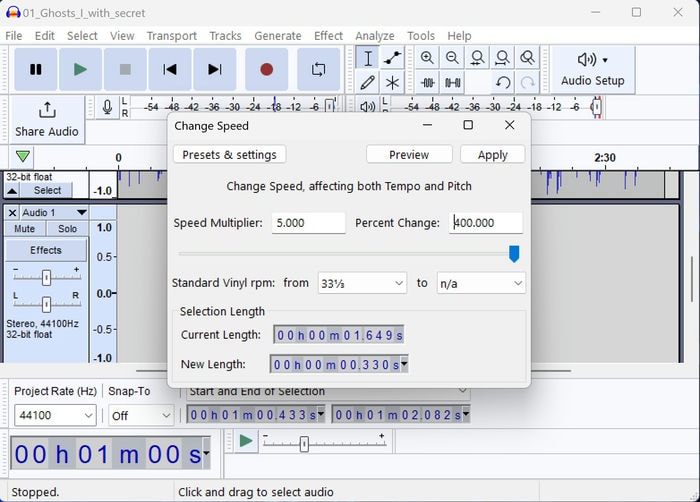Open the Analyze menu
This screenshot has height=502, width=700.
click(374, 36)
